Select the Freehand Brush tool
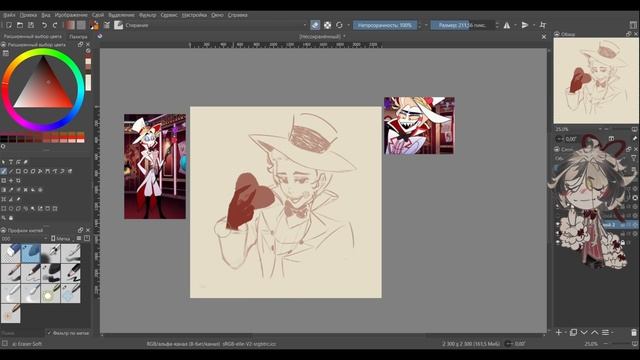640x360 pixels. click(4, 171)
